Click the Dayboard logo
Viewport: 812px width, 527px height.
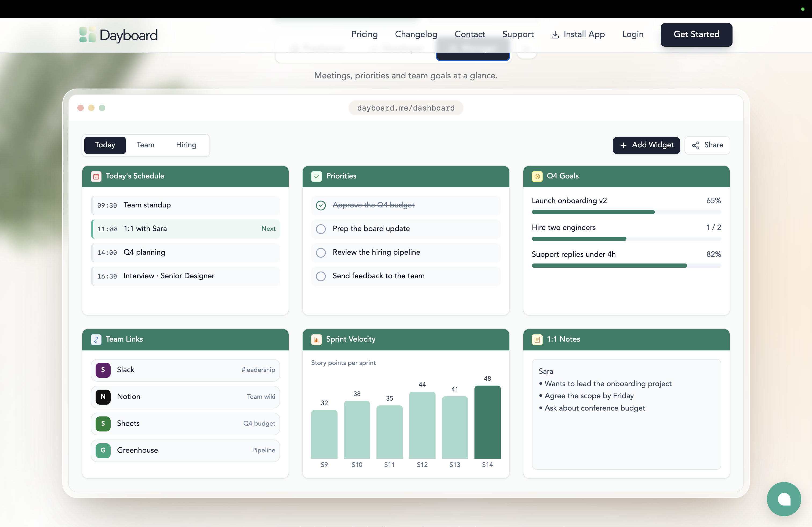118,35
